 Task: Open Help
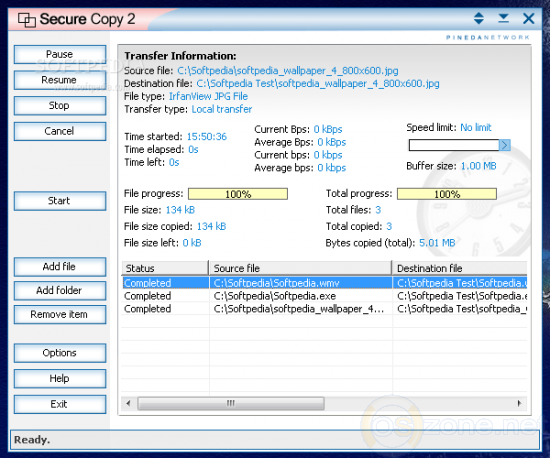point(60,378)
